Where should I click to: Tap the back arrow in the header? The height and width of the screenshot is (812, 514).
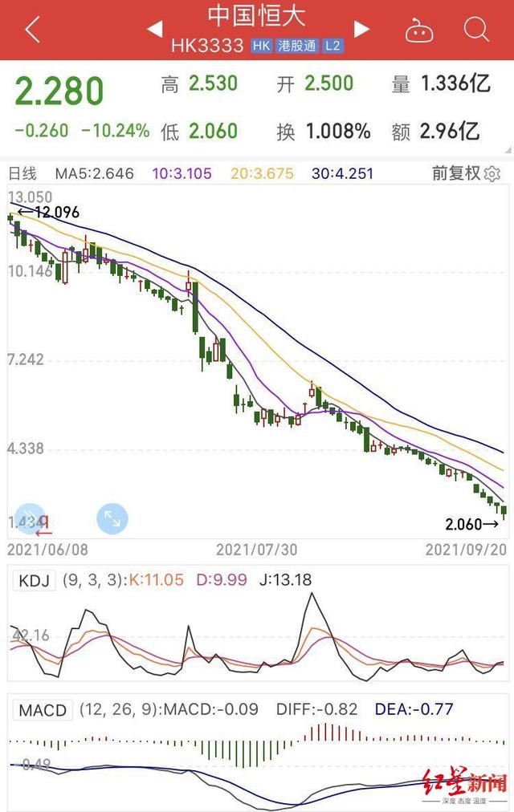pos(31,29)
